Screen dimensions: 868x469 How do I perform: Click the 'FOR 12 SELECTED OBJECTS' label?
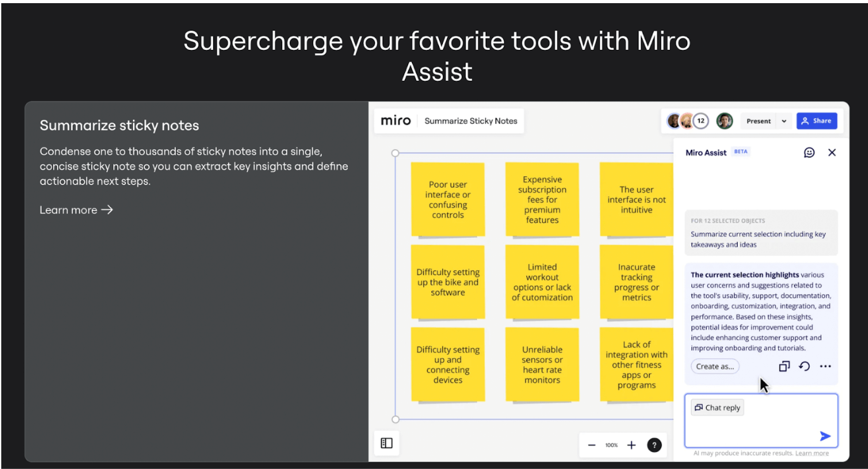pos(728,221)
